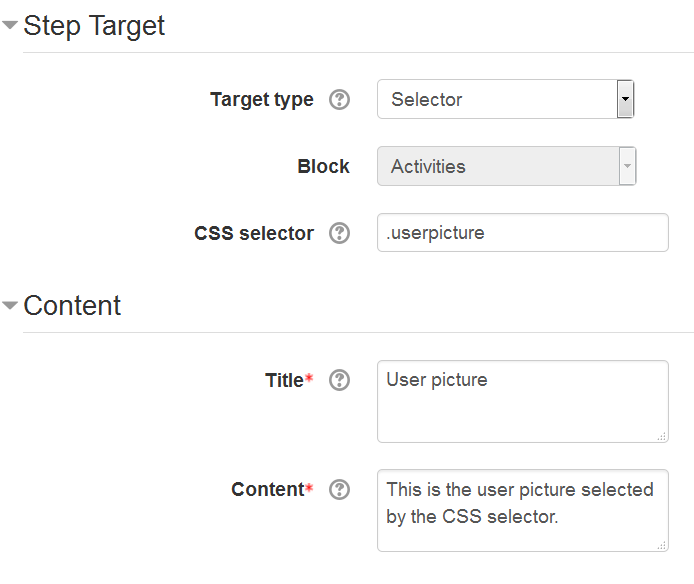
Task: Open help for Target type
Action: [x=339, y=100]
